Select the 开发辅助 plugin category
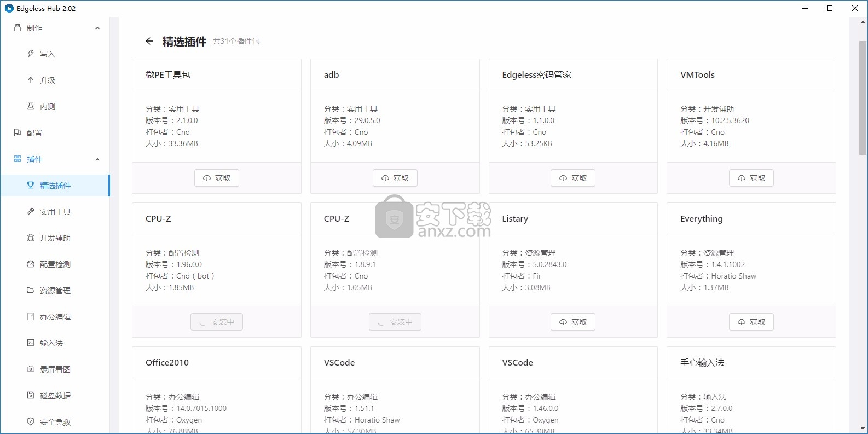868x434 pixels. point(55,238)
